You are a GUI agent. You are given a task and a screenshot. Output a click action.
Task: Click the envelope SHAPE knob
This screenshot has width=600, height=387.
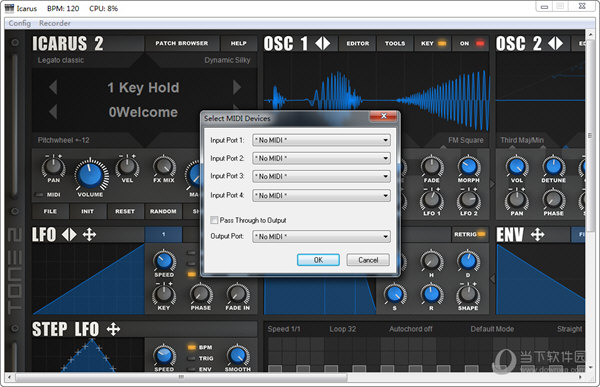(x=468, y=294)
